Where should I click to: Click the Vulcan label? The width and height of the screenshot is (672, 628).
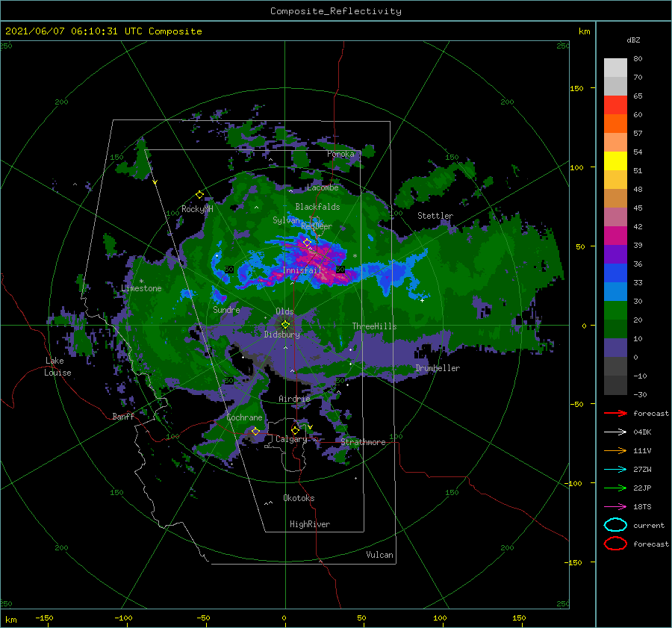pyautogui.click(x=379, y=555)
